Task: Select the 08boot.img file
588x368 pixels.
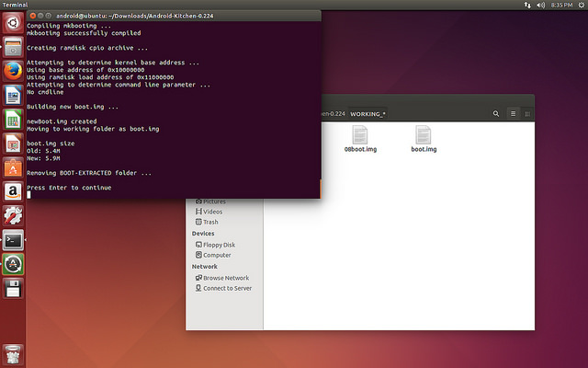Action: (x=360, y=138)
